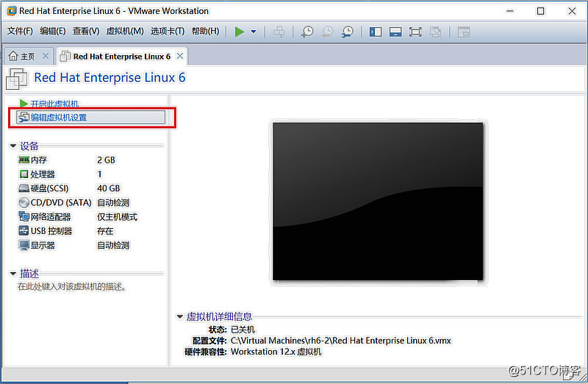The width and height of the screenshot is (588, 384).
Task: Collapse the 虚拟机详细信息 section
Action: [180, 317]
